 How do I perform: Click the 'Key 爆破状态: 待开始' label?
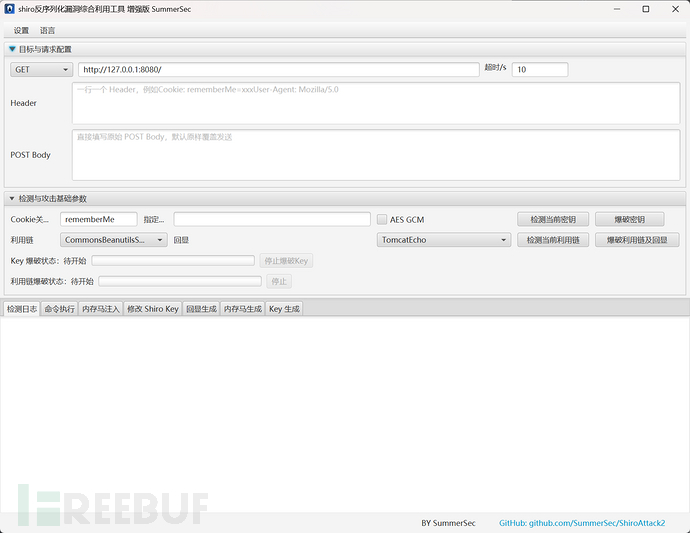point(48,261)
